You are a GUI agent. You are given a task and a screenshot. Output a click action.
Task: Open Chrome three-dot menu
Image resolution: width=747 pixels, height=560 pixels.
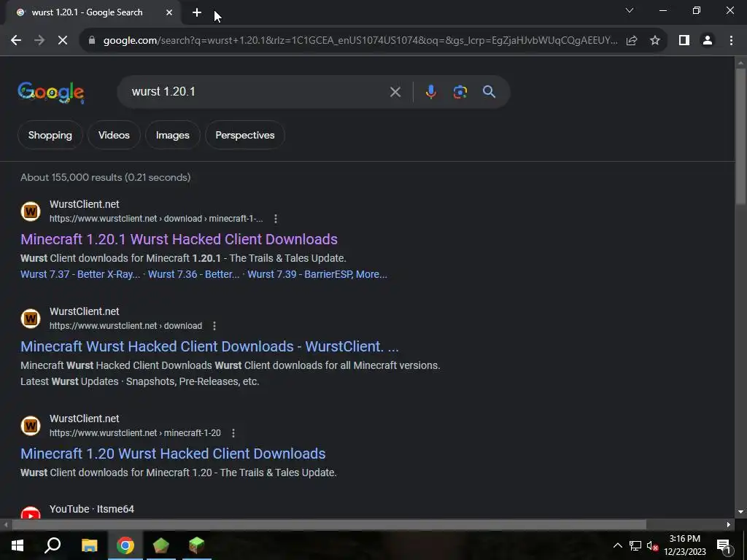731,41
